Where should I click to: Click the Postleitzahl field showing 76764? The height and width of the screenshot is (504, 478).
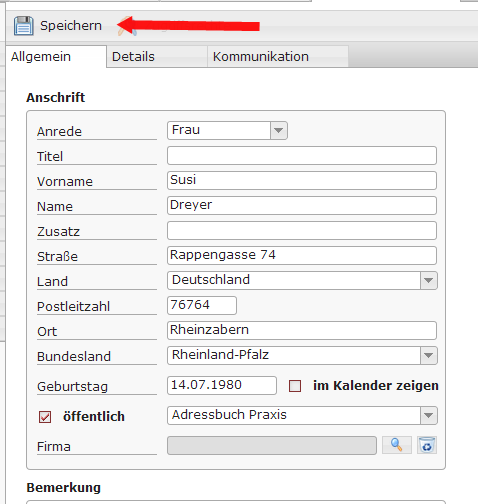(x=202, y=305)
